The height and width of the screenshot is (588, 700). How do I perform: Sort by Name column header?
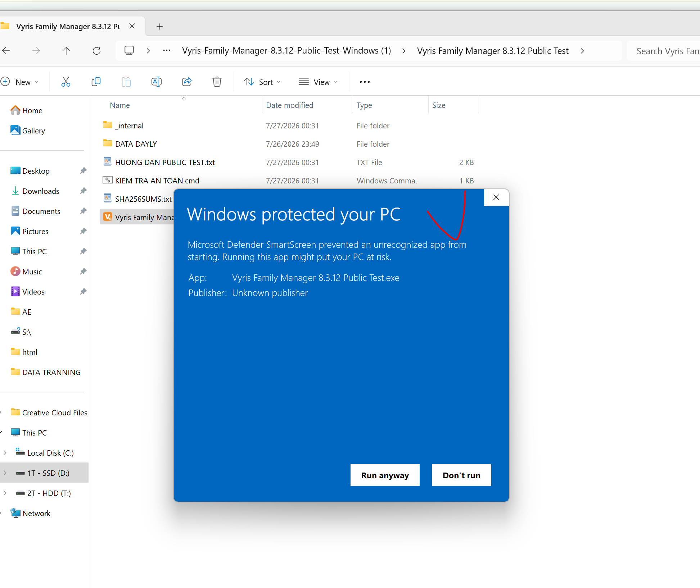pos(120,105)
